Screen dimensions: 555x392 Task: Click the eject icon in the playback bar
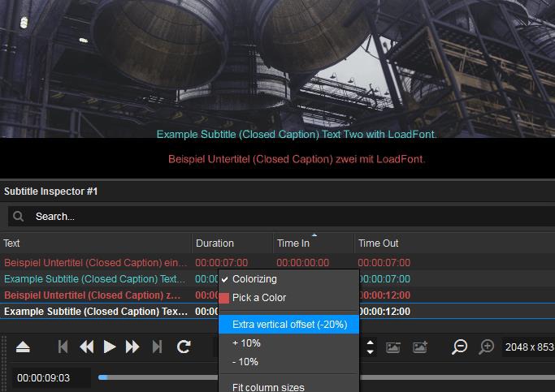(x=23, y=347)
